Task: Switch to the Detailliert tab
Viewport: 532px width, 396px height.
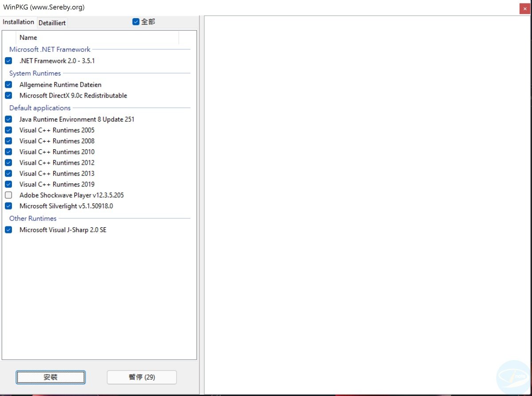Action: point(52,23)
